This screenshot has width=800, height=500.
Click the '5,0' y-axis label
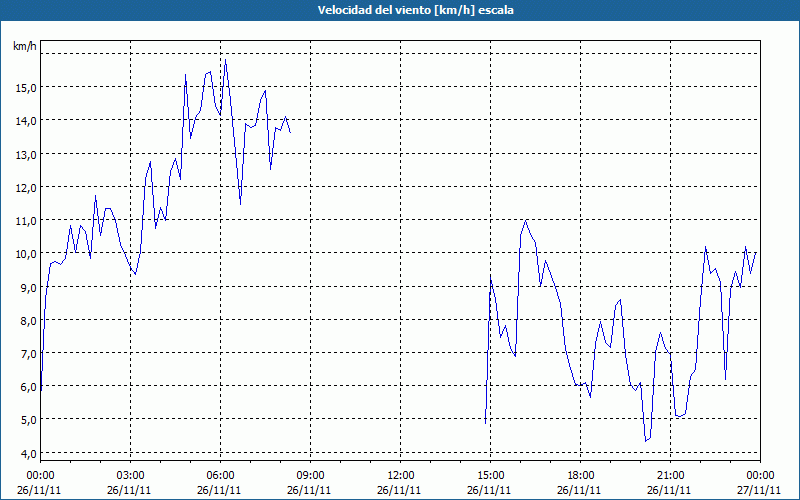click(28, 420)
